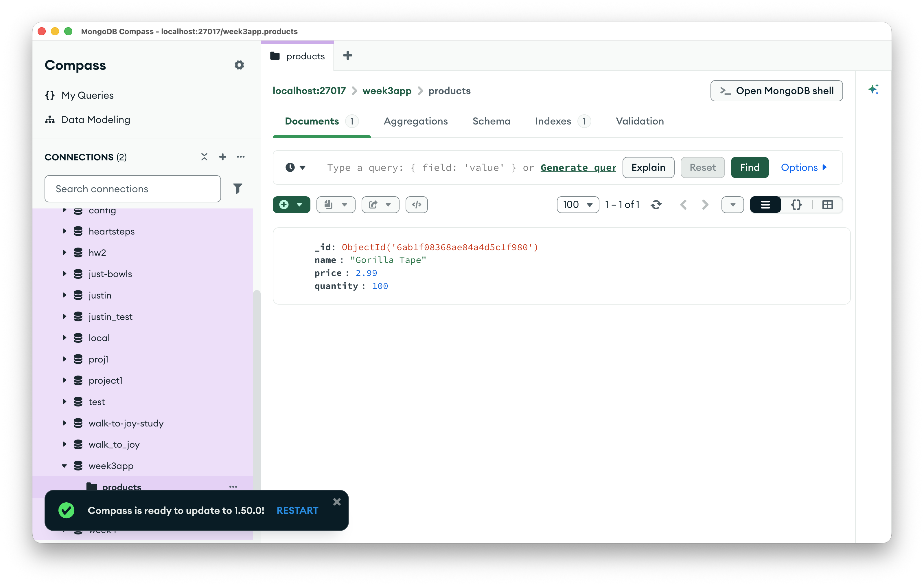Click the price value 2.99
The height and width of the screenshot is (586, 924).
coord(366,273)
